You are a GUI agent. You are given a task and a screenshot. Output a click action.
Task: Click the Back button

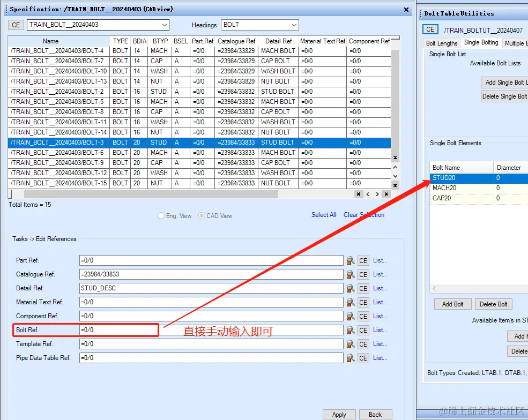coord(375,415)
